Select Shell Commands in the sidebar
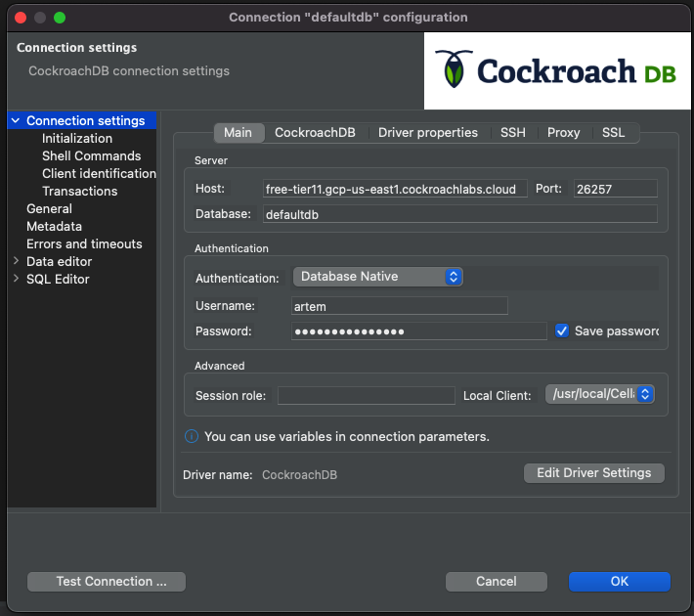 point(91,155)
